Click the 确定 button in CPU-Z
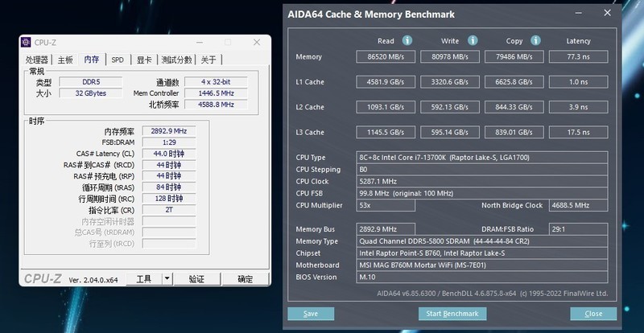644x333 pixels. tap(246, 279)
